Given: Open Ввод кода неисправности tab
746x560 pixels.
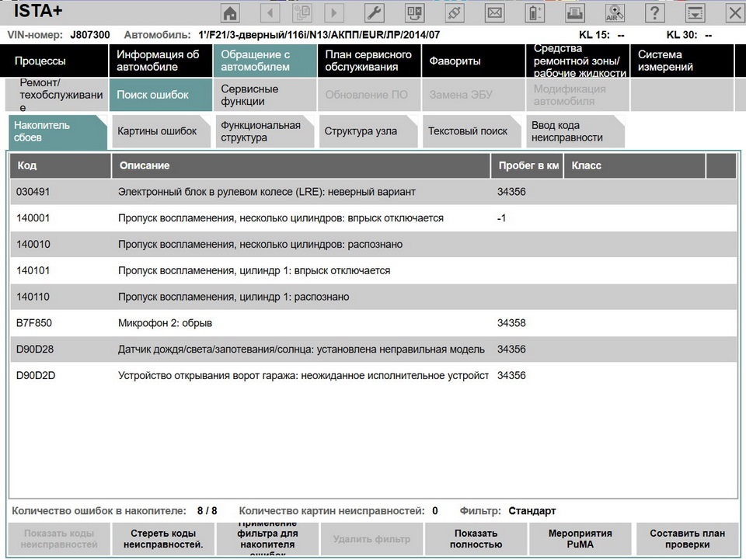Looking at the screenshot, I should point(576,132).
